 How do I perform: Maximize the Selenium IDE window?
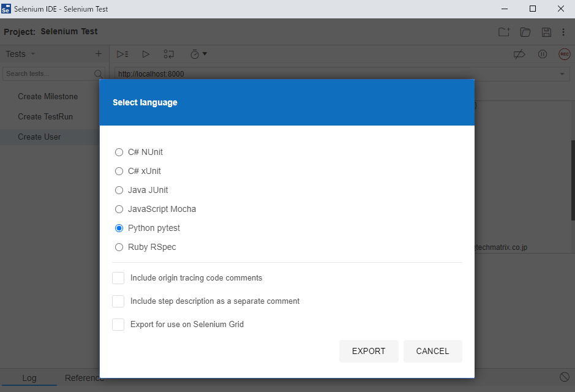533,9
